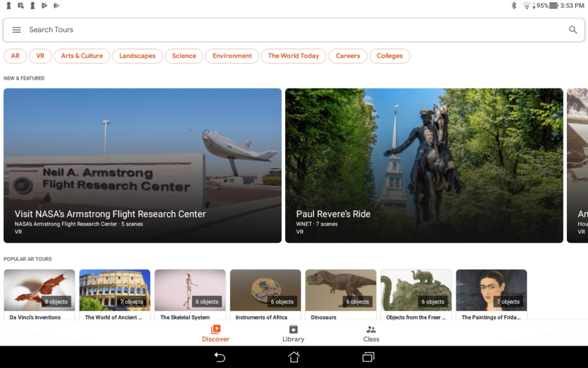Switch to the Library tab
588x368 pixels.
coord(293,333)
